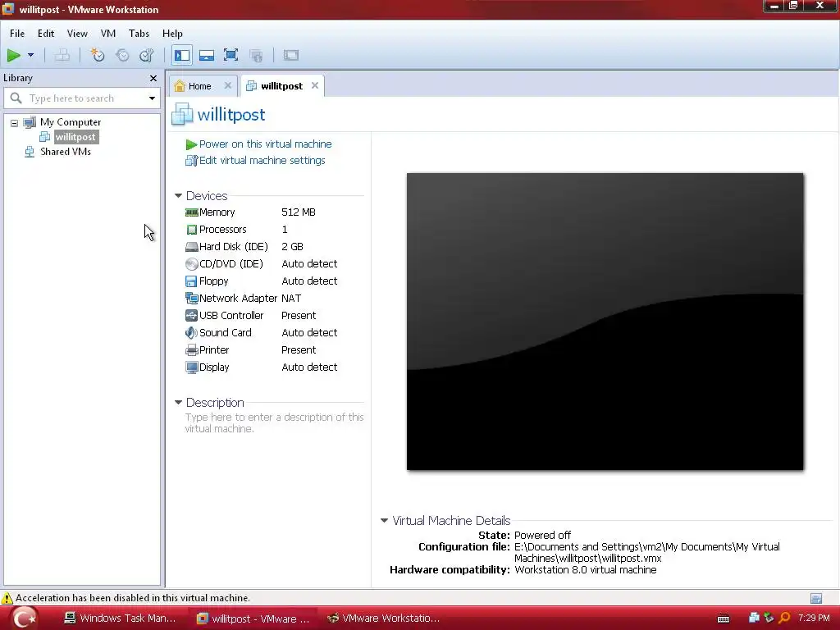840x630 pixels.
Task: Click the NAT network adapter value
Action: [291, 299]
